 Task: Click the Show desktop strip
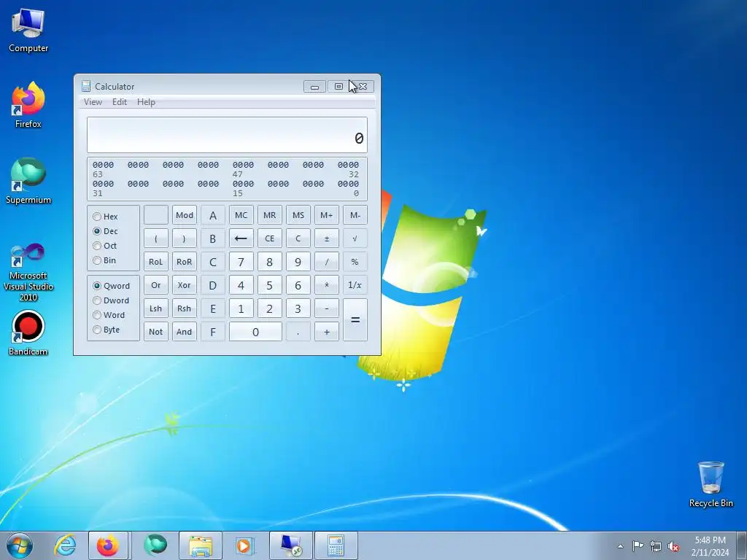(742, 545)
